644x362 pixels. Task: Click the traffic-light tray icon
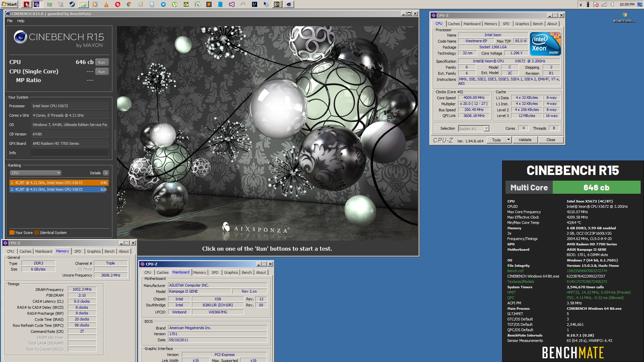click(x=588, y=4)
